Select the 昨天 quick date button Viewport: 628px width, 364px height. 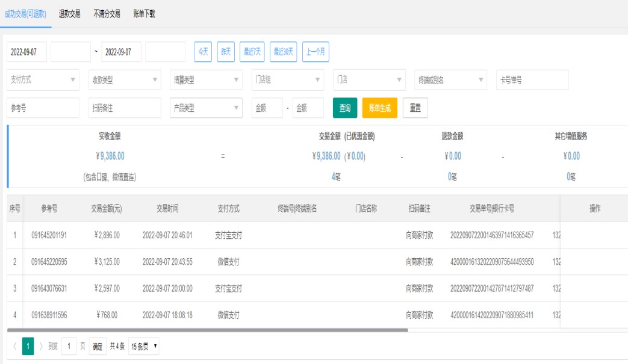point(226,52)
